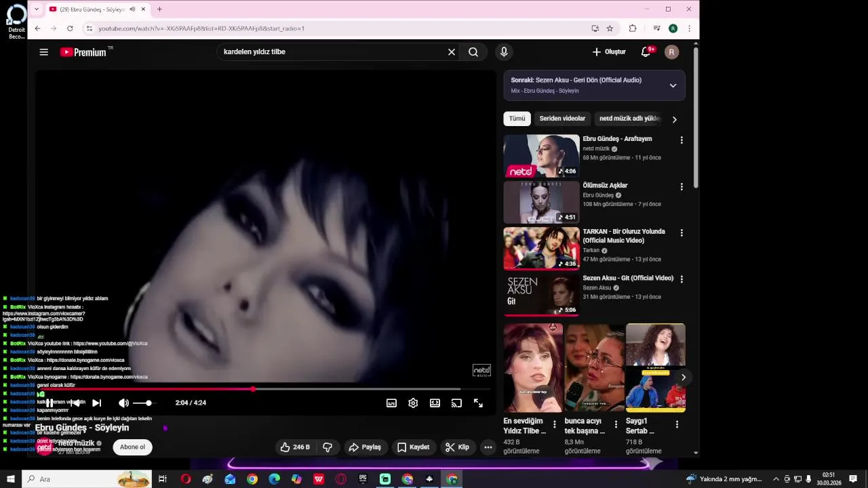Like the video showing 246 B
868x488 pixels.
pyautogui.click(x=295, y=447)
